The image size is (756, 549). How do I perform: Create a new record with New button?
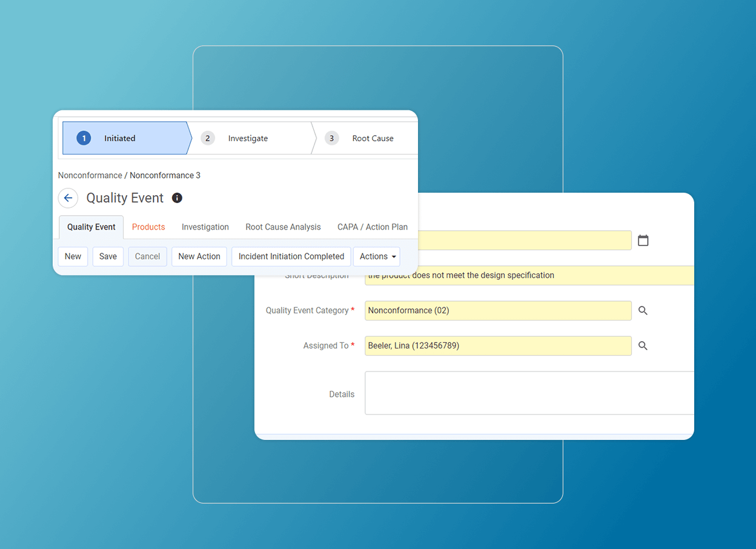(73, 256)
